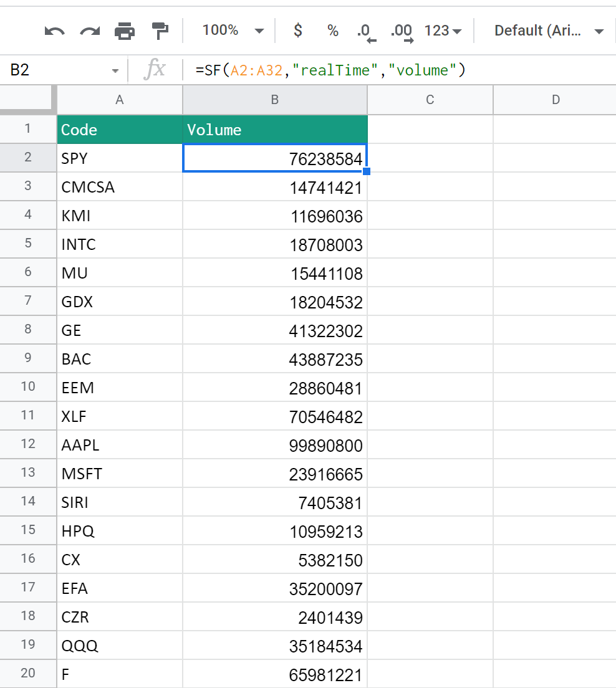Click the Code header cell
The image size is (616, 688).
pyautogui.click(x=120, y=130)
